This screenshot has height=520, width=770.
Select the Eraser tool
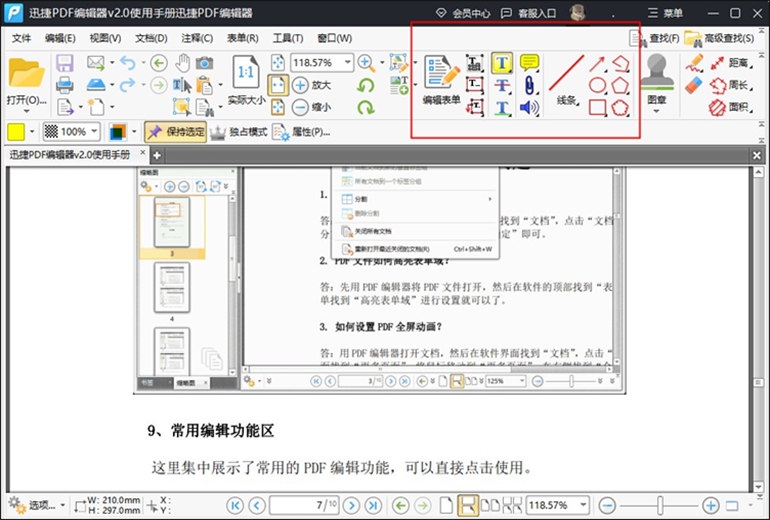point(694,85)
